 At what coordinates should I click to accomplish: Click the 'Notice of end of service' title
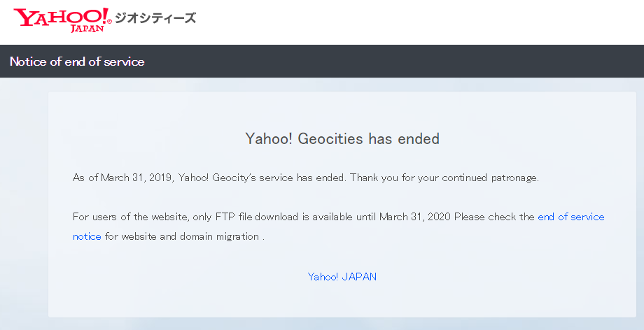click(x=77, y=62)
